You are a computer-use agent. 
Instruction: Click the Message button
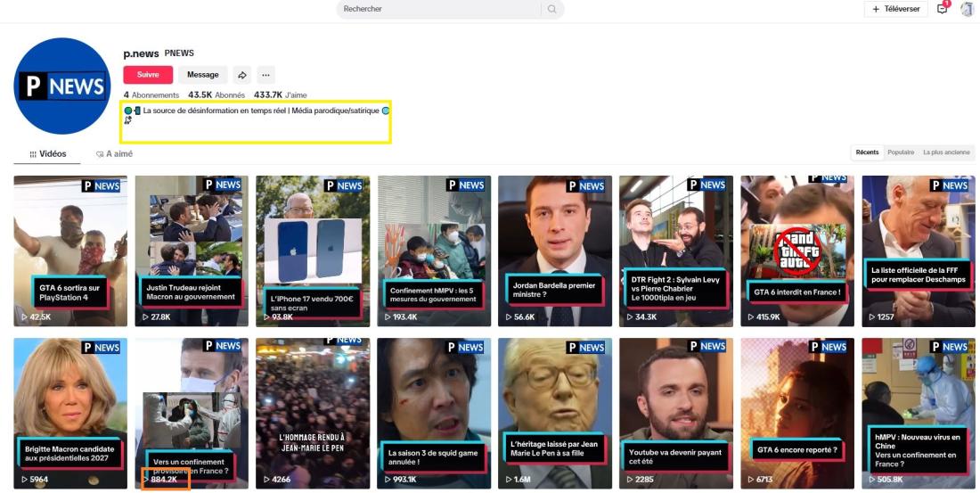[203, 75]
